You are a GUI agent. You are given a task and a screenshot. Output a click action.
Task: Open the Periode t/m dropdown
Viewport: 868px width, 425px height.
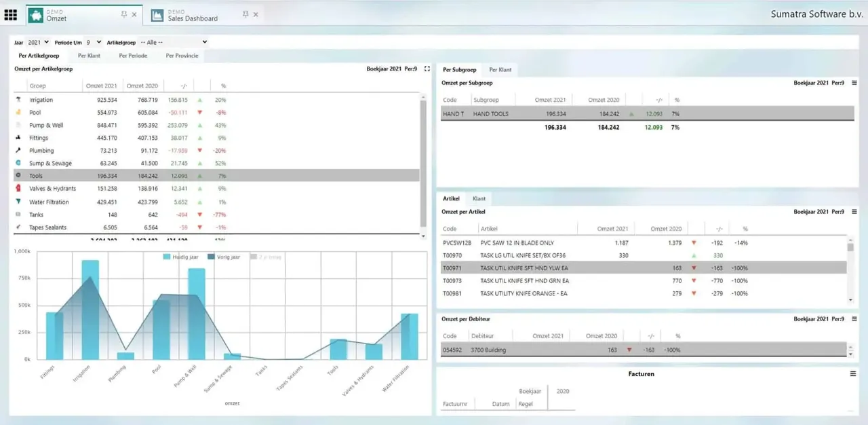click(94, 42)
